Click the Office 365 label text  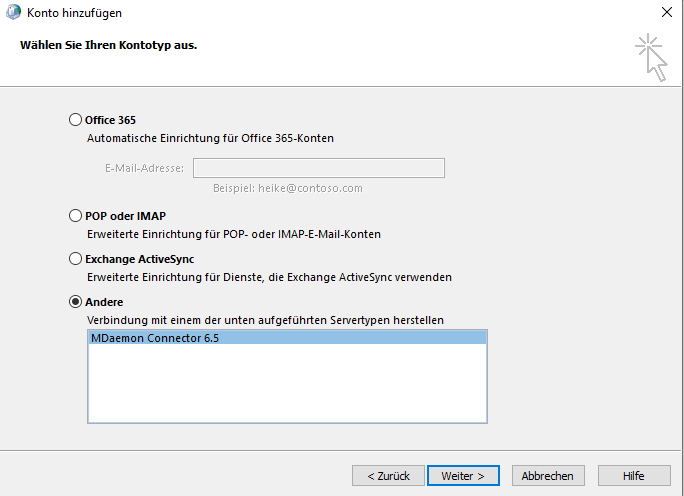(x=110, y=120)
